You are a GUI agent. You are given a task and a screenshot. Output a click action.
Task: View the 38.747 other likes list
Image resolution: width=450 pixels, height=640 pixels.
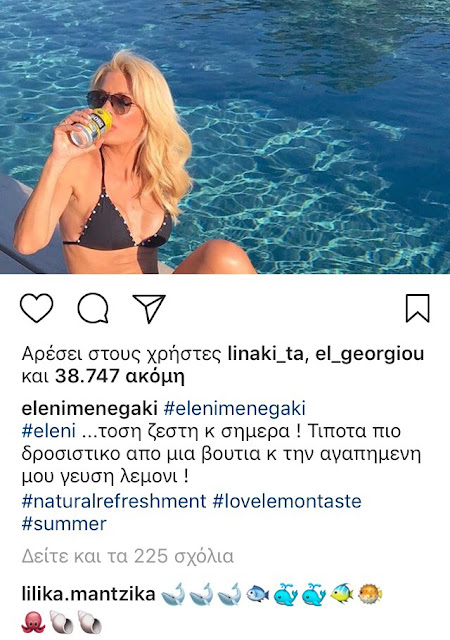(120, 376)
